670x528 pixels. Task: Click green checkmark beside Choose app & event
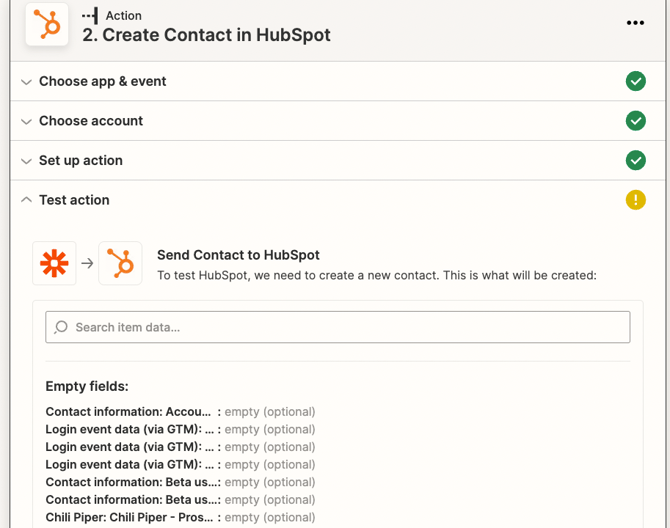tap(635, 81)
